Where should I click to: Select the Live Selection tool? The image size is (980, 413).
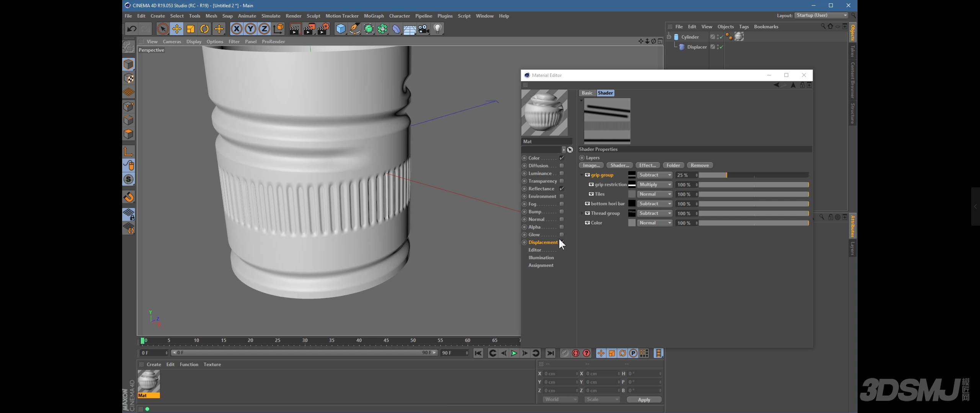tap(163, 29)
